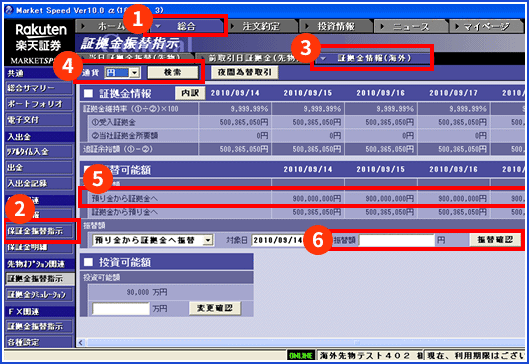
Task: Click the 内訳 breakdown button
Action: pyautogui.click(x=190, y=93)
